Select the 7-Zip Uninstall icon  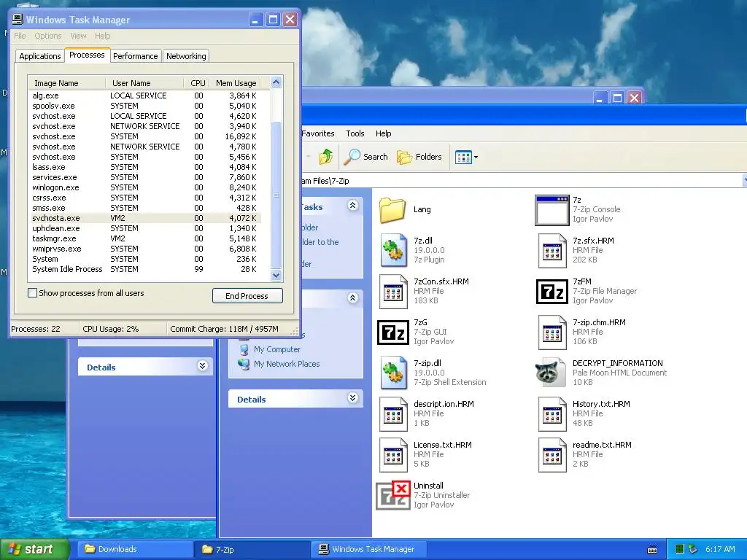(x=393, y=495)
